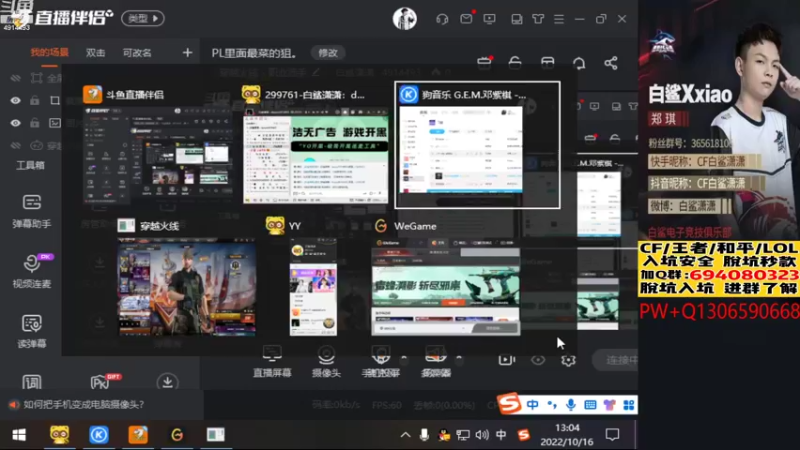
Task: Hide the third source via its eye icon
Action: (15, 123)
